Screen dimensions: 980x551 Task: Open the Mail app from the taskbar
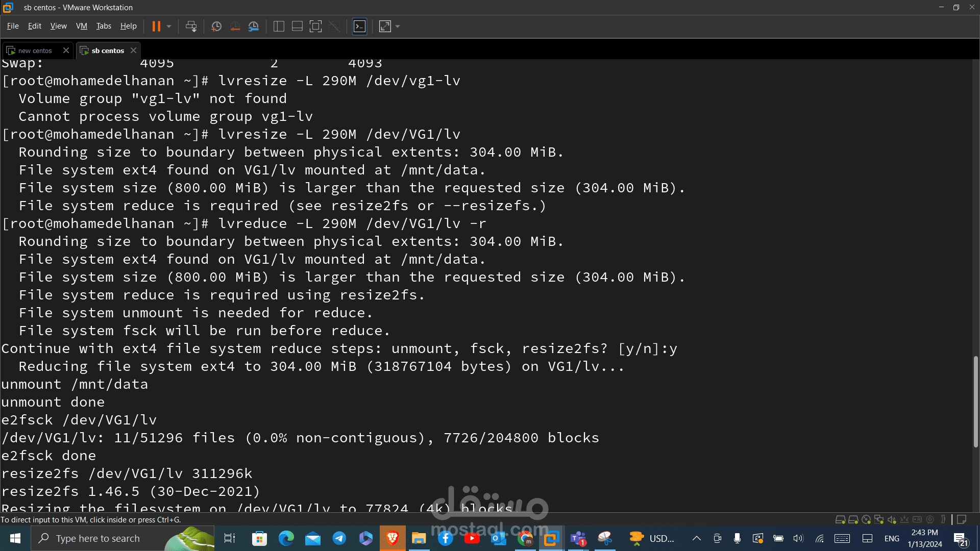pos(313,538)
